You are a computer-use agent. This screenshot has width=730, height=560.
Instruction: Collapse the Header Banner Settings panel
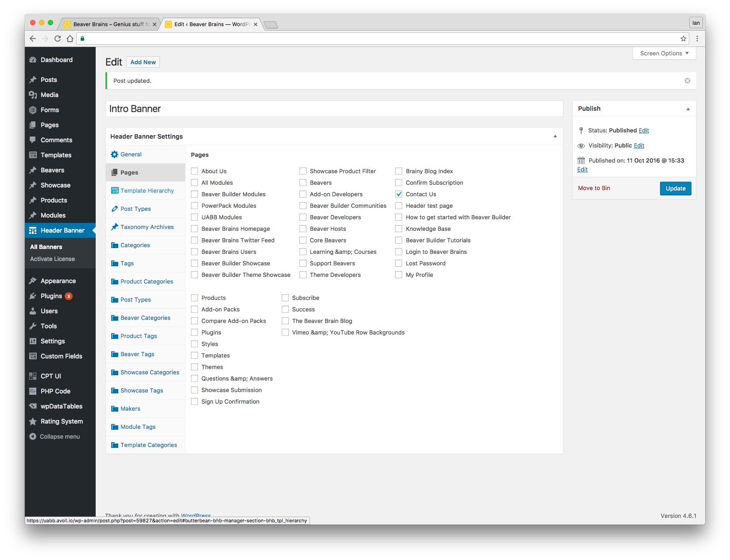tap(555, 136)
